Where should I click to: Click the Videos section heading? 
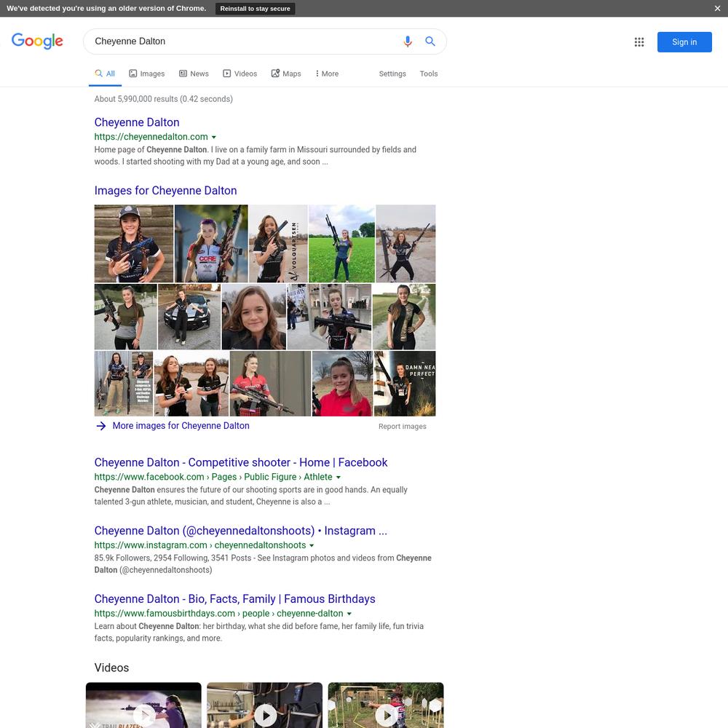[111, 668]
